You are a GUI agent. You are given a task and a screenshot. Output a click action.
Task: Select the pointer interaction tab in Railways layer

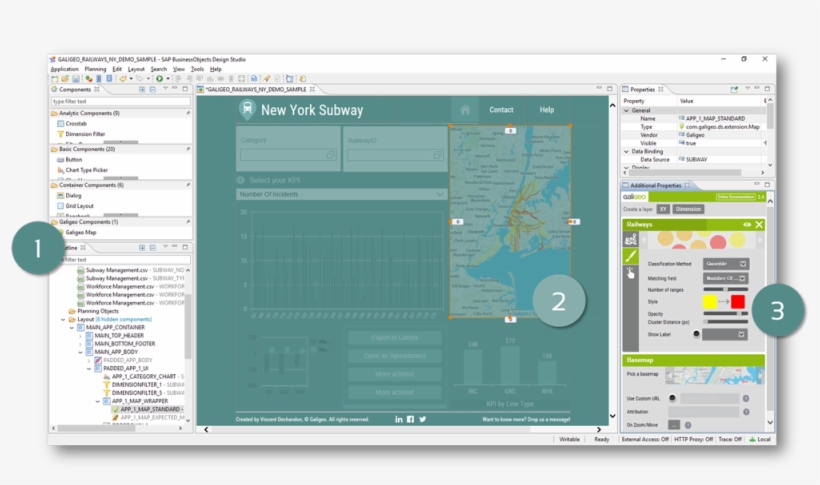point(631,273)
